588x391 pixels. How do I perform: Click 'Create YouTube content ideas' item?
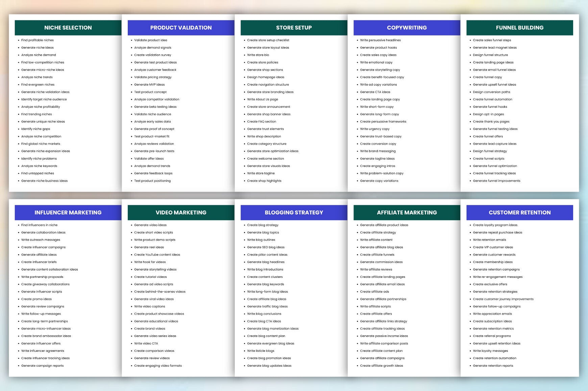(x=157, y=255)
